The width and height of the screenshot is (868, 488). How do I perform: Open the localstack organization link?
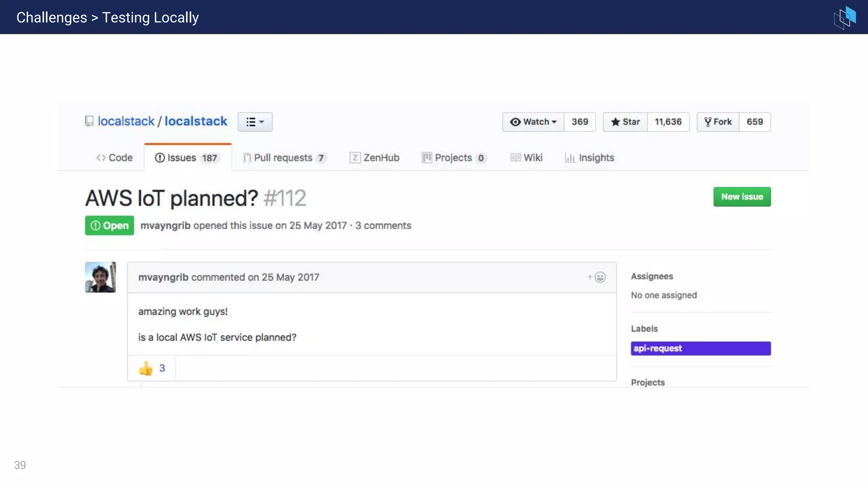tap(126, 121)
